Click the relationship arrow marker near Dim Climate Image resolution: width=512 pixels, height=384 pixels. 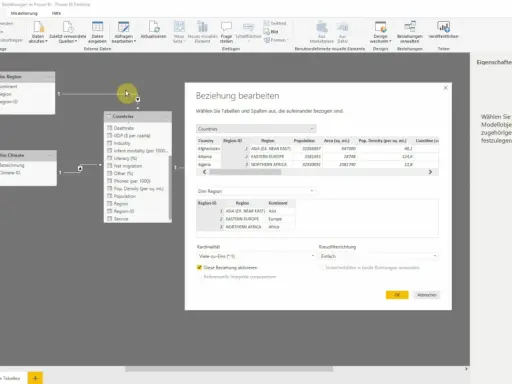coord(80,168)
